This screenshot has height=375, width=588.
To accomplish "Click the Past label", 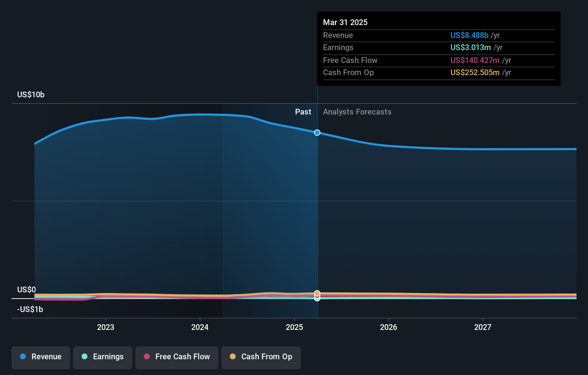I will tap(303, 112).
